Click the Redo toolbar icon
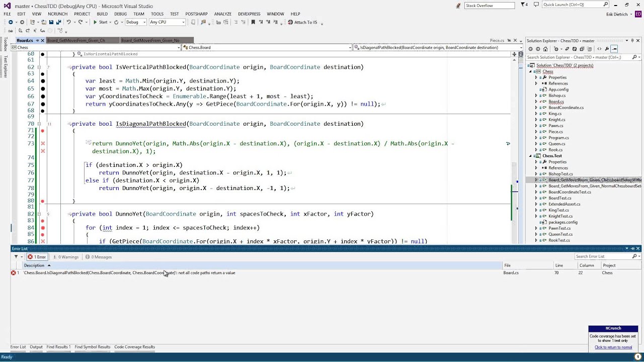The width and height of the screenshot is (644, 362). pyautogui.click(x=80, y=22)
